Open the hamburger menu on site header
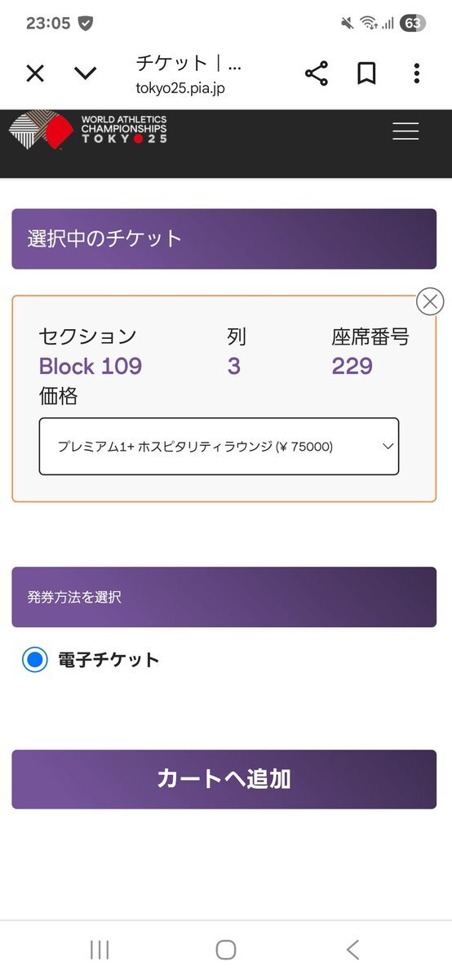This screenshot has height=980, width=452. coord(405,131)
